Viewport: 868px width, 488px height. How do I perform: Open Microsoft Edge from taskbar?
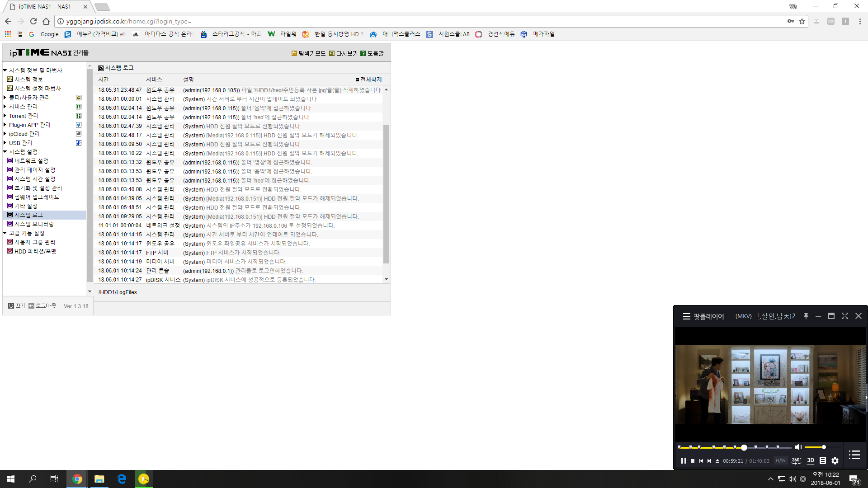tap(122, 479)
